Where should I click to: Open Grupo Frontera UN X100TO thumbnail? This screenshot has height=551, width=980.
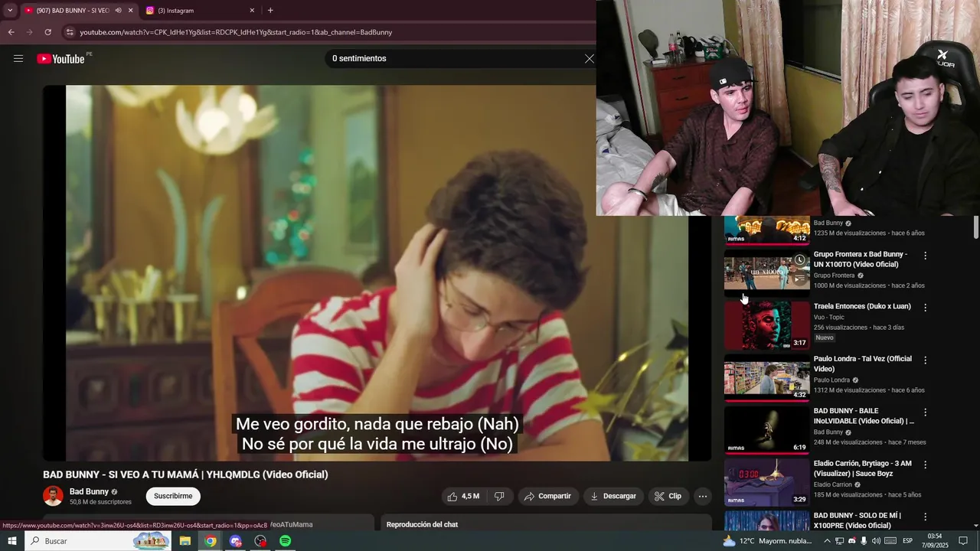[x=766, y=272]
